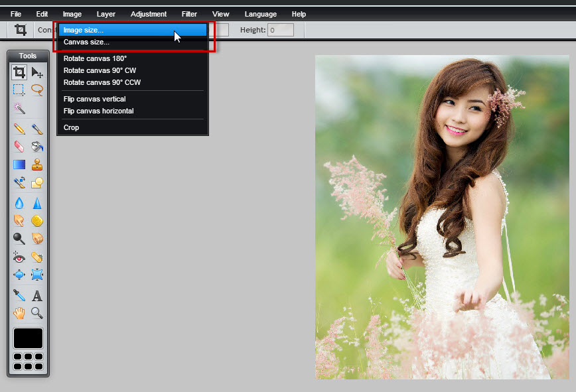The width and height of the screenshot is (576, 392).
Task: Open the Language menu
Action: click(x=260, y=14)
